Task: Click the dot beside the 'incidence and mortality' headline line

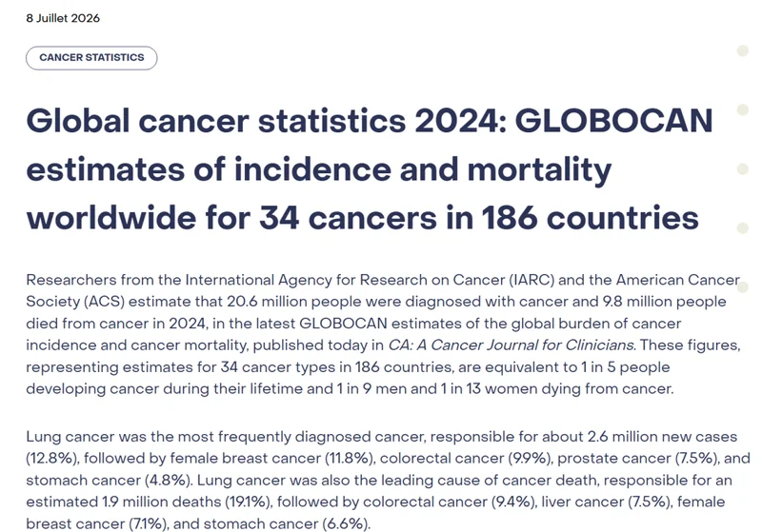Action: coord(743,168)
